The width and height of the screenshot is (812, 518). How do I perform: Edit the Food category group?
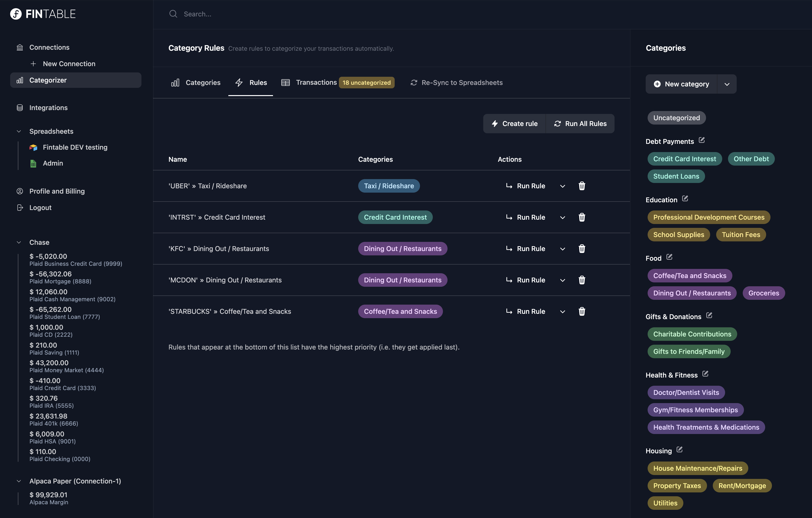click(x=669, y=257)
